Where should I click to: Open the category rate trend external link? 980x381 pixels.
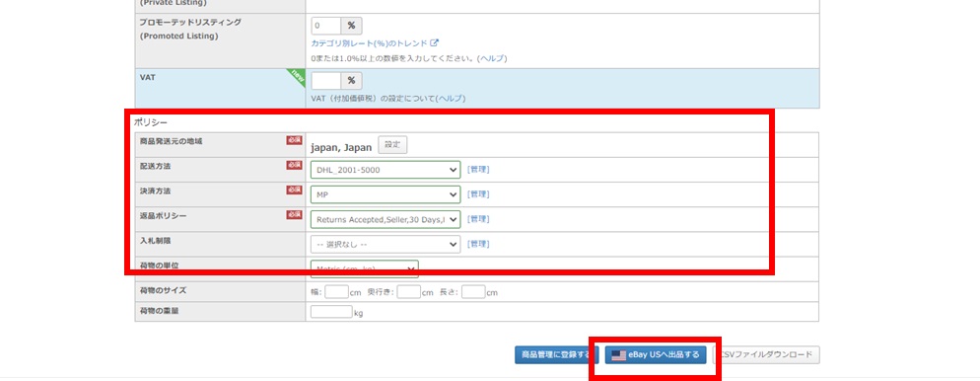375,43
